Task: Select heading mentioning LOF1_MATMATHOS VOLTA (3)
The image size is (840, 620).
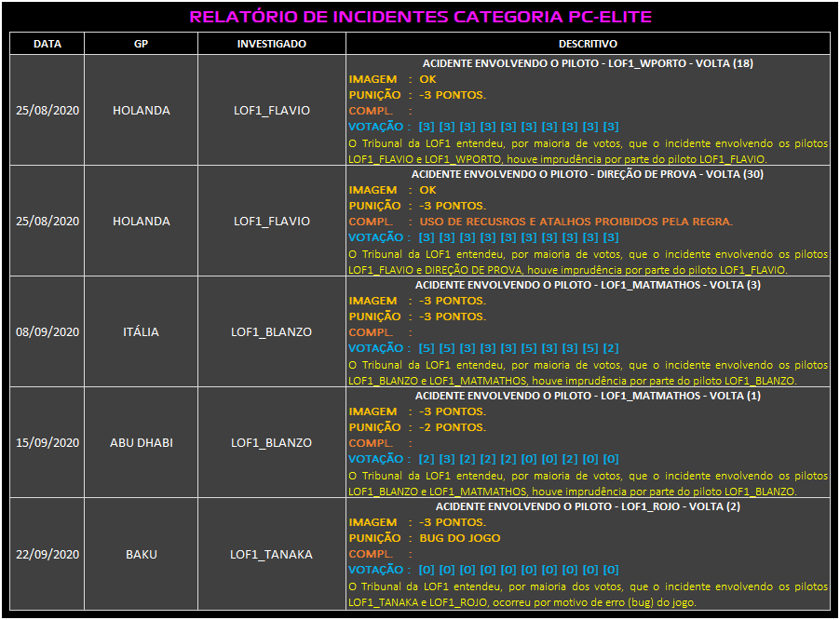Action: (588, 285)
